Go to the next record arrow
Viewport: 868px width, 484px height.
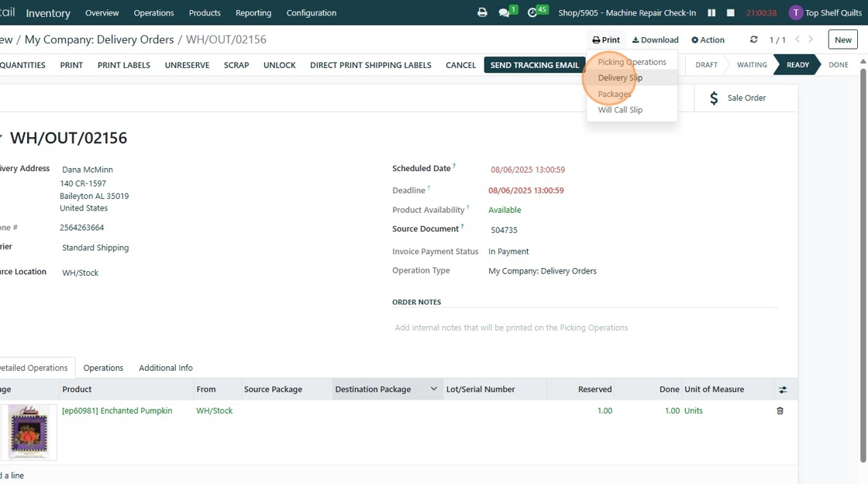coord(811,39)
